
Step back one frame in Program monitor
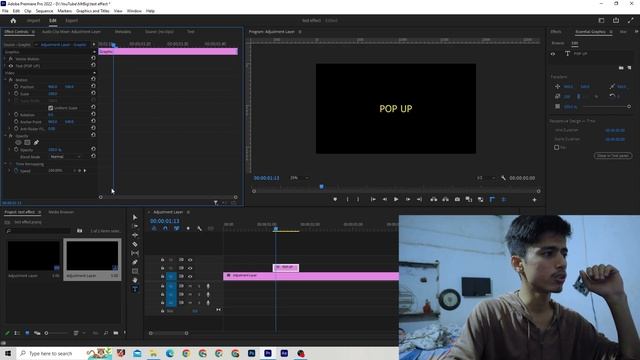click(384, 199)
